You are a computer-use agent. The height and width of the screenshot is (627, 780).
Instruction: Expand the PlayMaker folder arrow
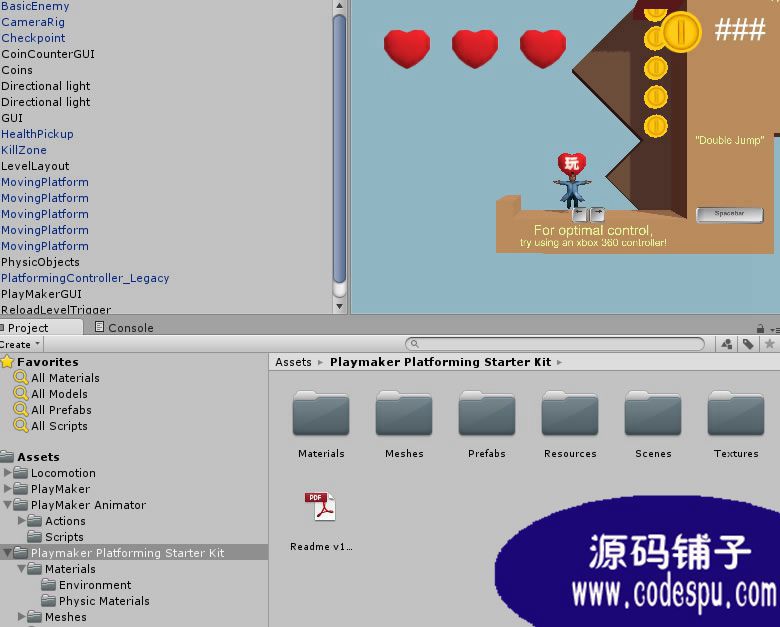(7, 488)
